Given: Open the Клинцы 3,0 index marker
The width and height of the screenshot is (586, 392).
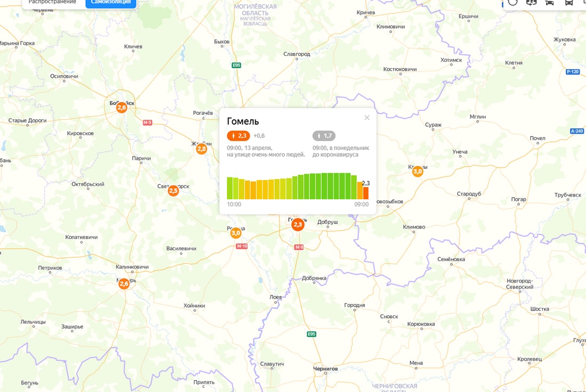Looking at the screenshot, I should click(418, 171).
